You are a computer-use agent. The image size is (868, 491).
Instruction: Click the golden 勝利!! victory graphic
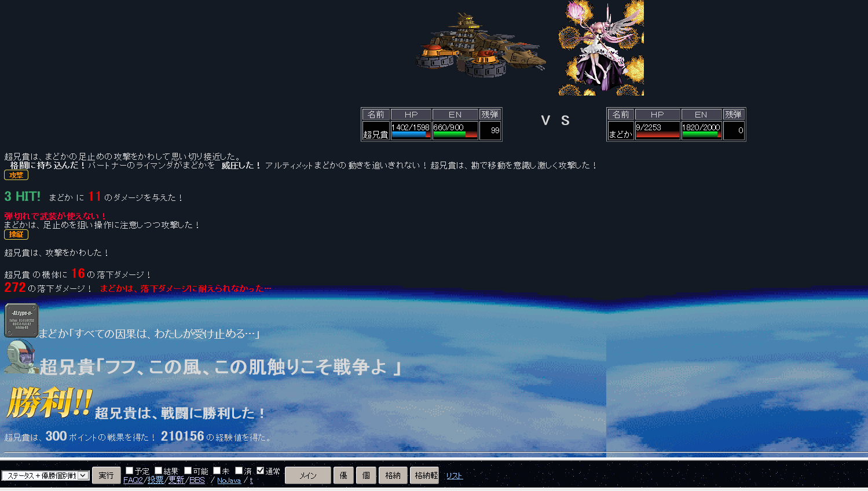point(49,402)
